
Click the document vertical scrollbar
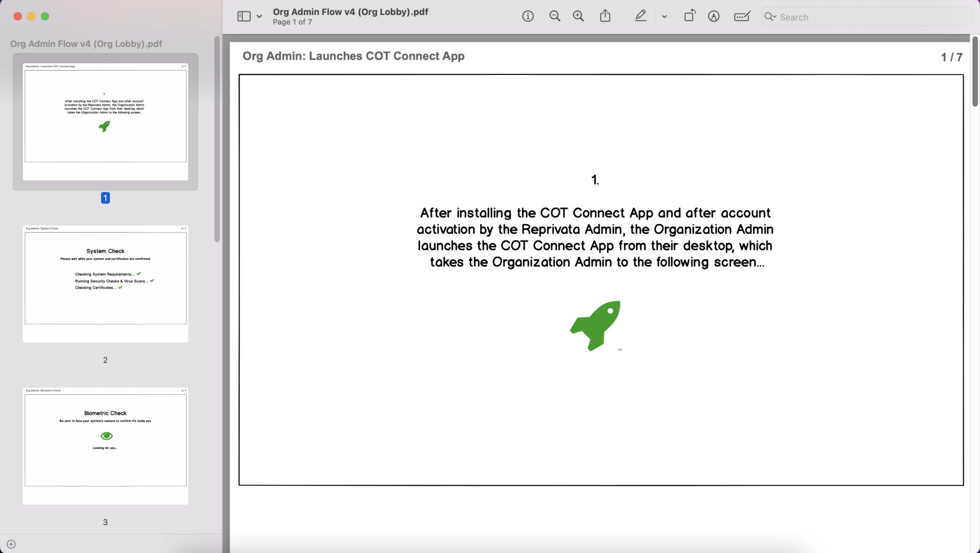(975, 72)
